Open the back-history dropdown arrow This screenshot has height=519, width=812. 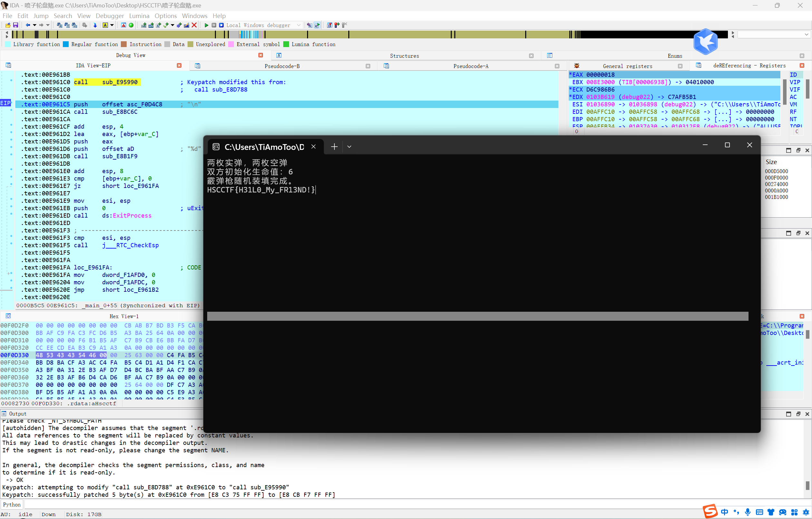(x=34, y=25)
